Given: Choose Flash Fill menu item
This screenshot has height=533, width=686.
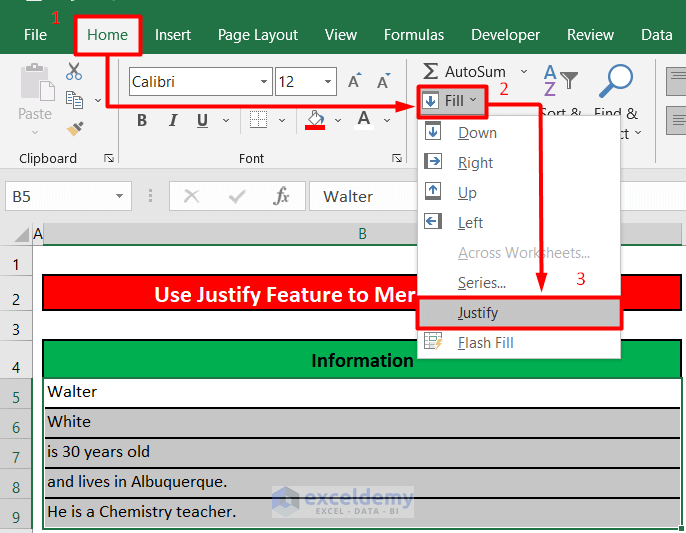Looking at the screenshot, I should click(519, 343).
